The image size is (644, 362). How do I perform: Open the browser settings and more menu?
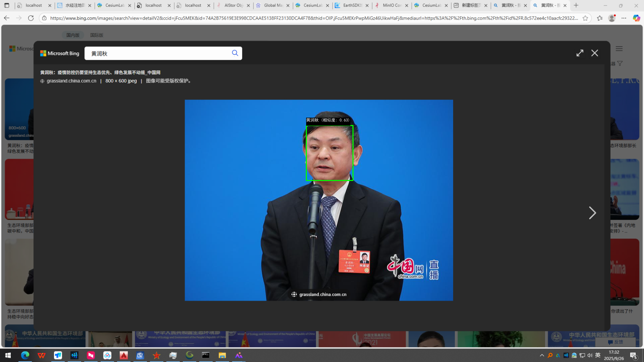tap(624, 18)
